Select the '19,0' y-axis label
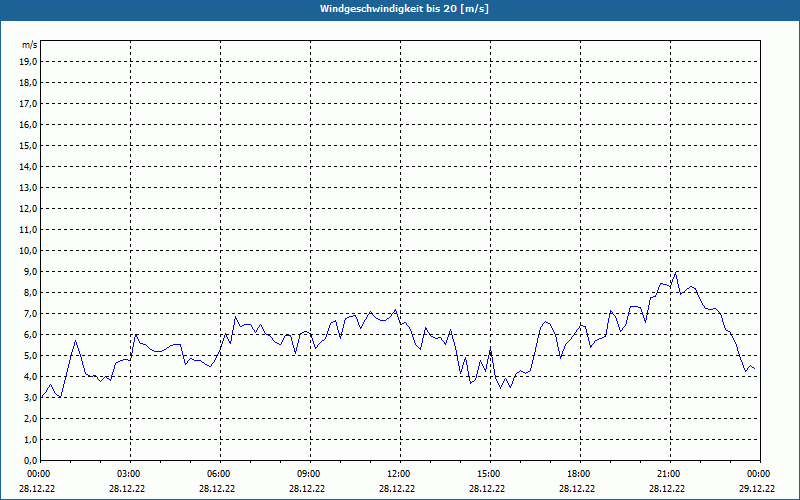The height and width of the screenshot is (500, 800). pos(29,62)
